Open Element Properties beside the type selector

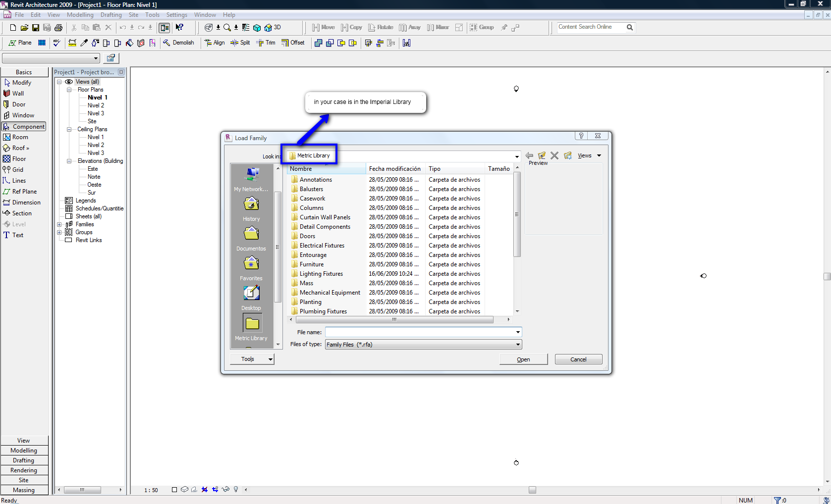pos(111,58)
